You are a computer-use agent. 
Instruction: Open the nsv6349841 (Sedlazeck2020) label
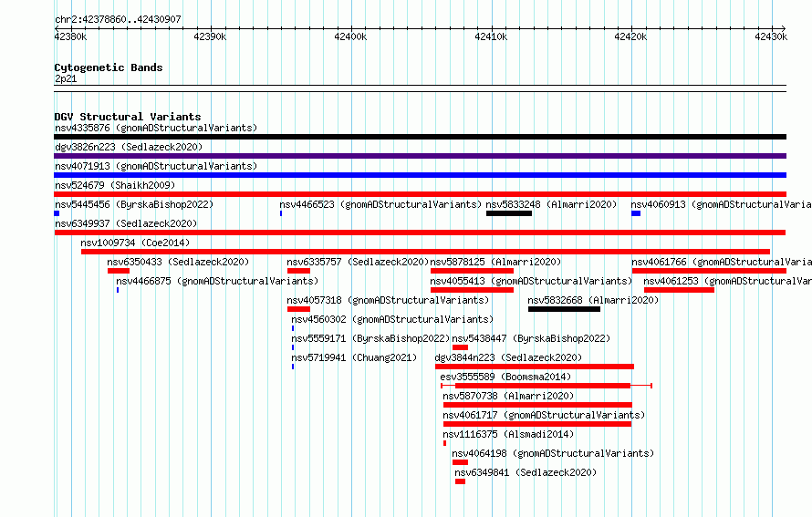point(526,472)
